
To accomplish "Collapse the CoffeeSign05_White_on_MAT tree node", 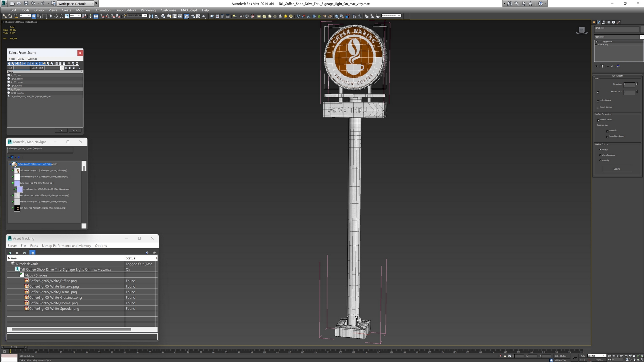I will 10,164.
